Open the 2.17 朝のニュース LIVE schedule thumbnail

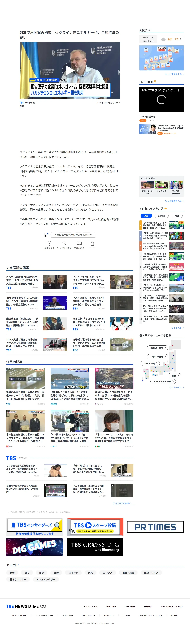click(x=148, y=129)
